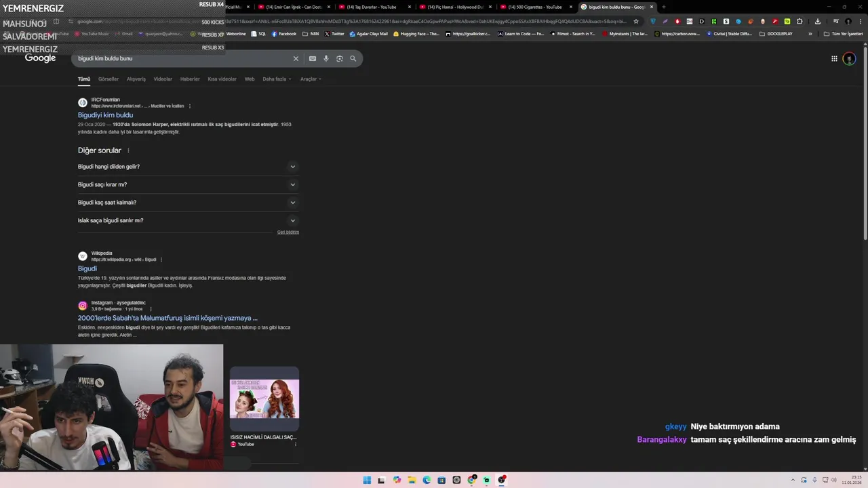Click inside the Google search box text
This screenshot has width=868, height=488.
tap(105, 59)
